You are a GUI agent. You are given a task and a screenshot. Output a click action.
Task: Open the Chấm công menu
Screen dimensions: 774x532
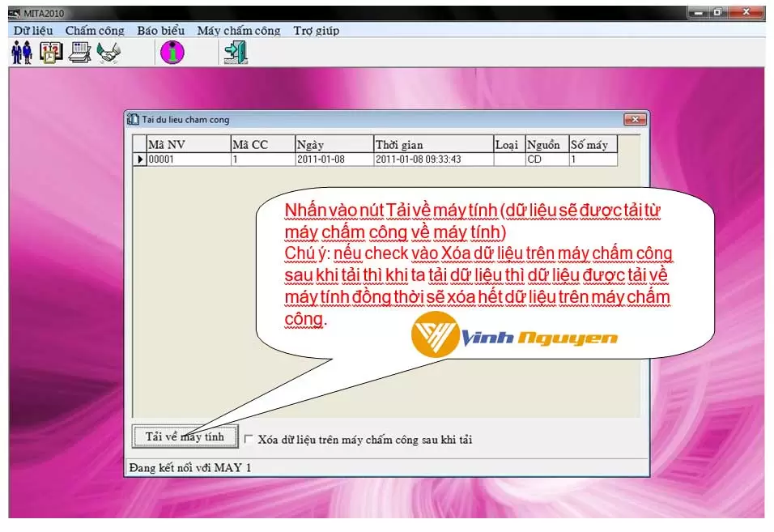point(95,31)
